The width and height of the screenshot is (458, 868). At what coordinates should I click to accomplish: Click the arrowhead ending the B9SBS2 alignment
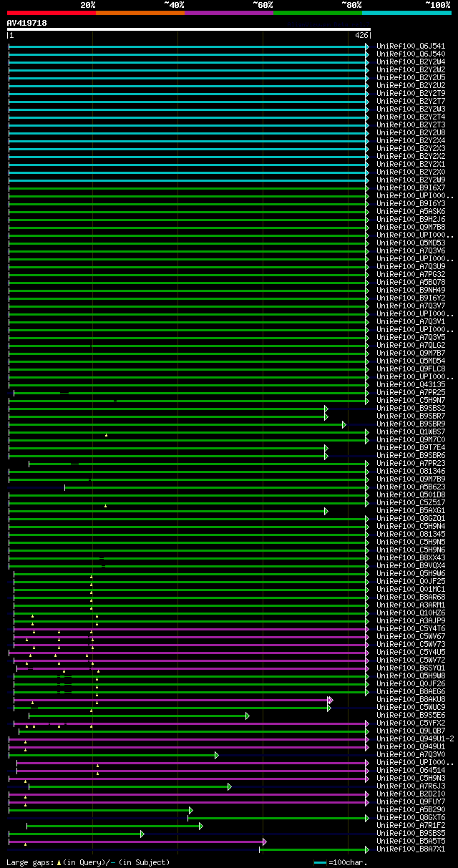point(326,408)
